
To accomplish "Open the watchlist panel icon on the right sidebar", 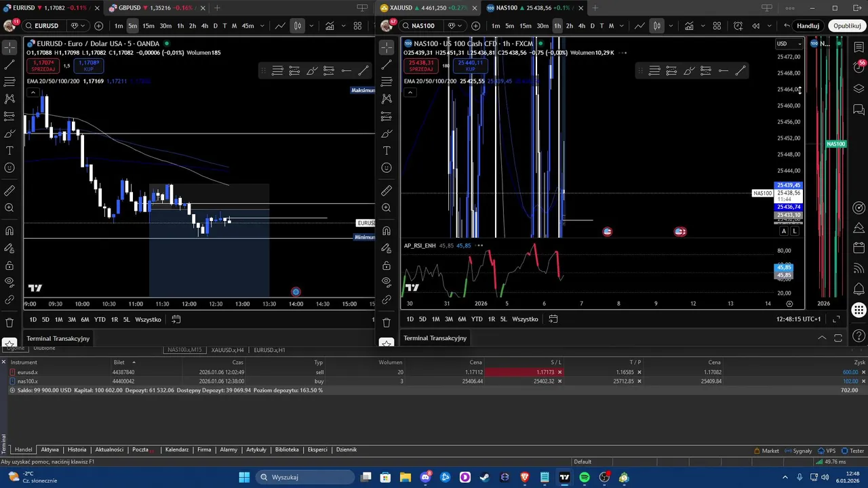I will point(859,48).
